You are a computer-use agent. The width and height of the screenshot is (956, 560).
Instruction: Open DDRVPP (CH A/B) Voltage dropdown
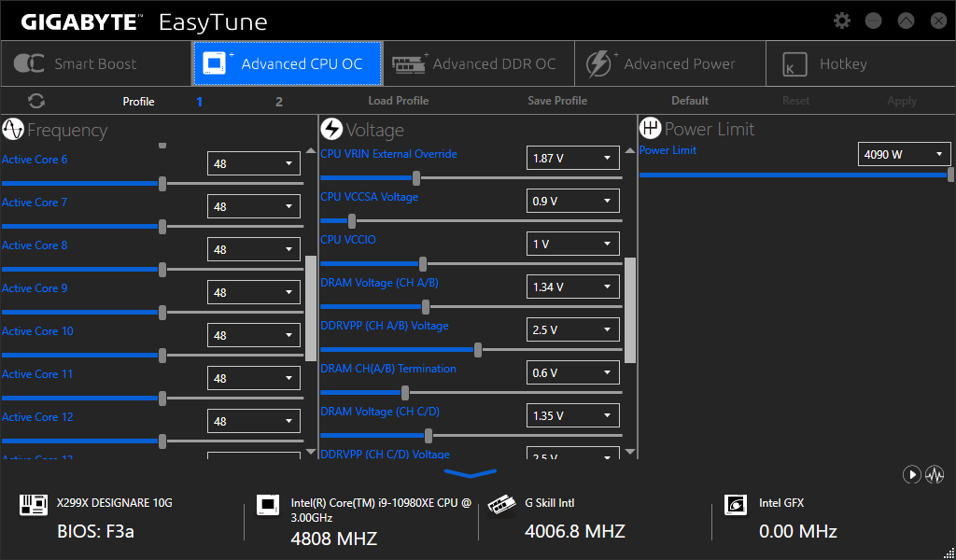point(573,329)
